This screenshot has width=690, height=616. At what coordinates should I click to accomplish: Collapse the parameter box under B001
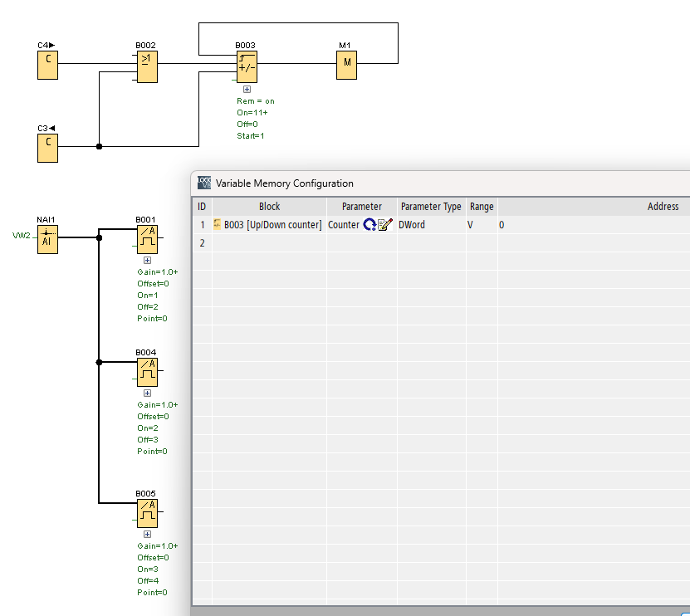(x=147, y=260)
